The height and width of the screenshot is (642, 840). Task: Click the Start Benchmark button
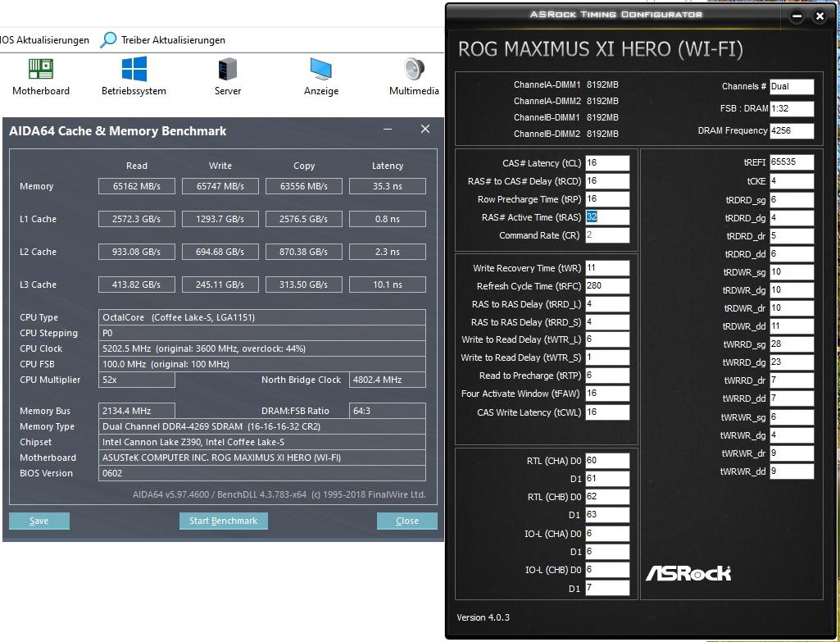pos(224,521)
